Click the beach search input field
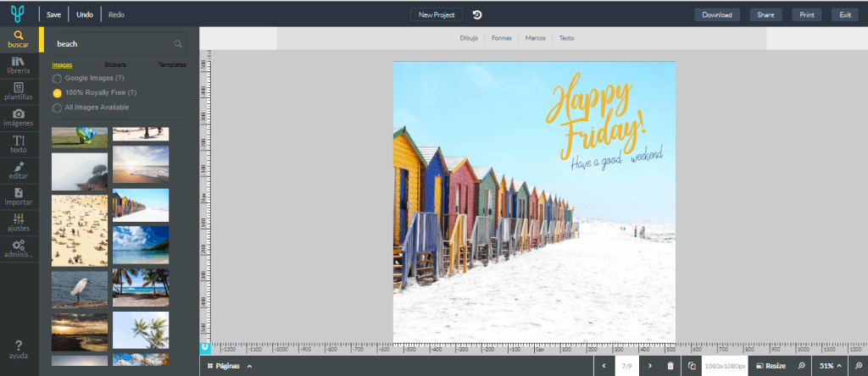This screenshot has height=376, width=868. [110, 43]
